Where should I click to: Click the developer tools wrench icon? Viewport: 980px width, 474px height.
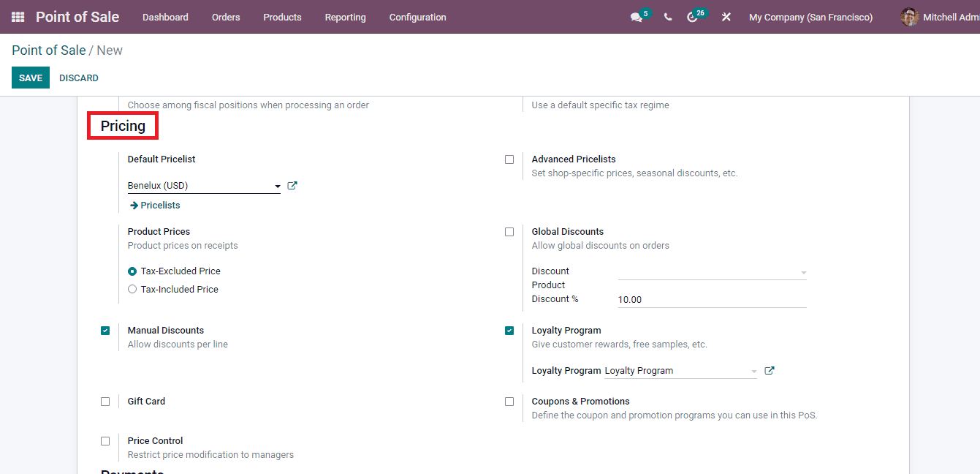[x=726, y=16]
